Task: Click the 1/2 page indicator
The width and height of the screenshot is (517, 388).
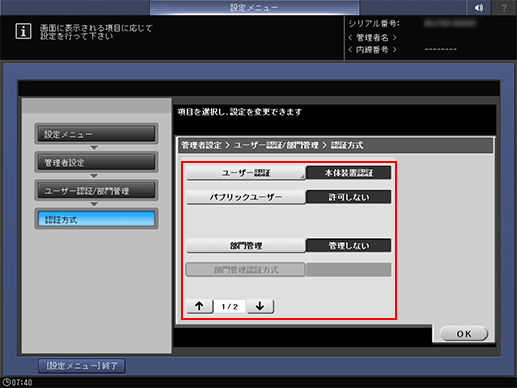Action: 230,306
